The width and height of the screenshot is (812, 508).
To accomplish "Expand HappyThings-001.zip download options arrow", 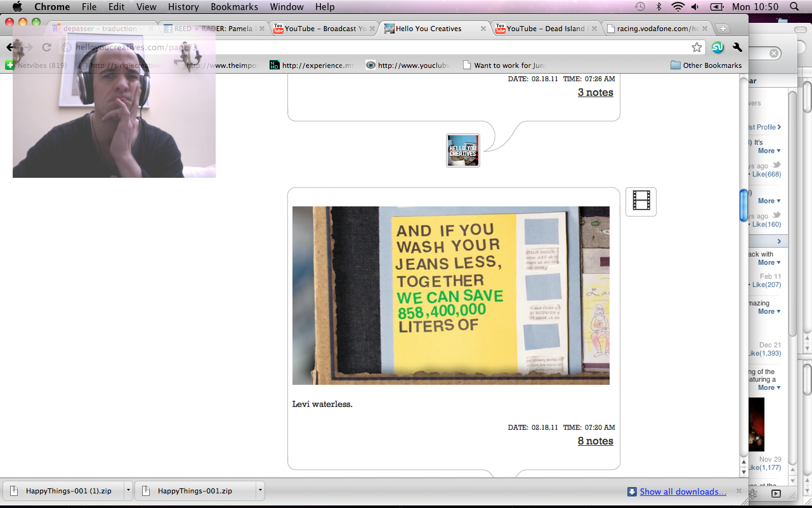I will [259, 491].
